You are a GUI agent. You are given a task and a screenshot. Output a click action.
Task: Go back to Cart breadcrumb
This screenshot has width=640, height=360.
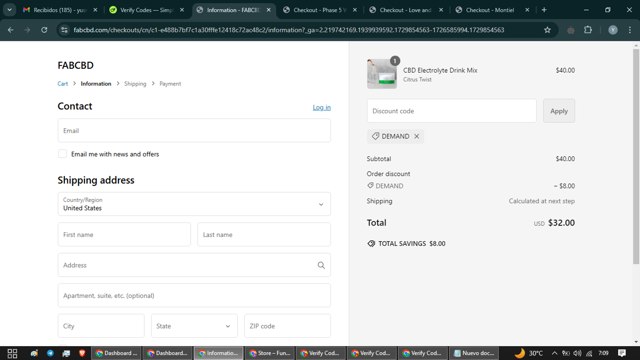[62, 84]
